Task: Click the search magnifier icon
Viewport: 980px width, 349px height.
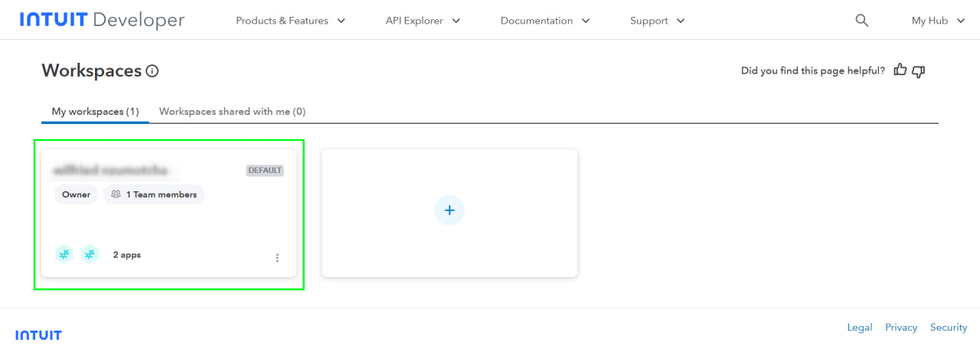Action: [x=861, y=21]
